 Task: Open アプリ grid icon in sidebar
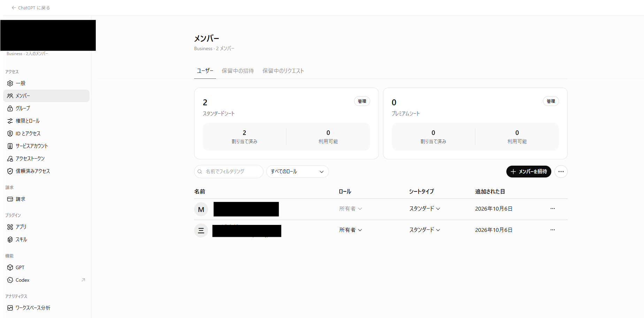tap(10, 227)
